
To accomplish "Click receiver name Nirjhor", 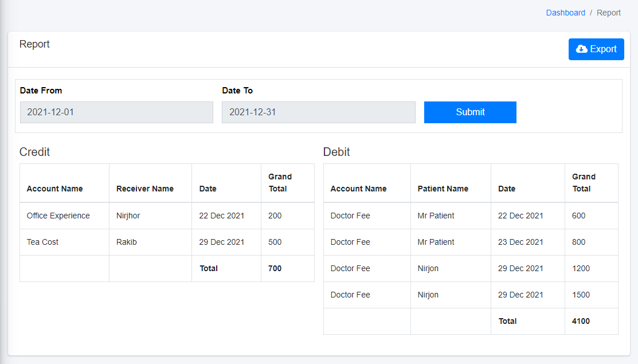I will point(128,216).
